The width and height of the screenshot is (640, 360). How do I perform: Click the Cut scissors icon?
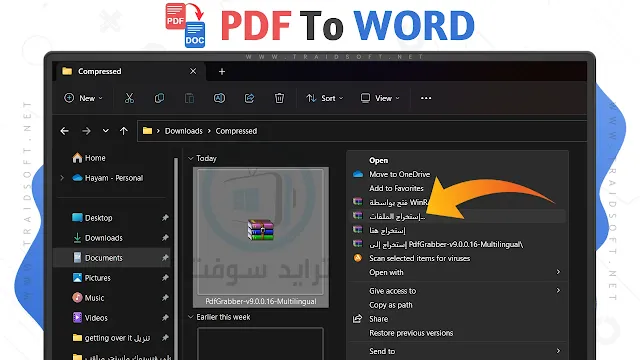[x=129, y=98]
